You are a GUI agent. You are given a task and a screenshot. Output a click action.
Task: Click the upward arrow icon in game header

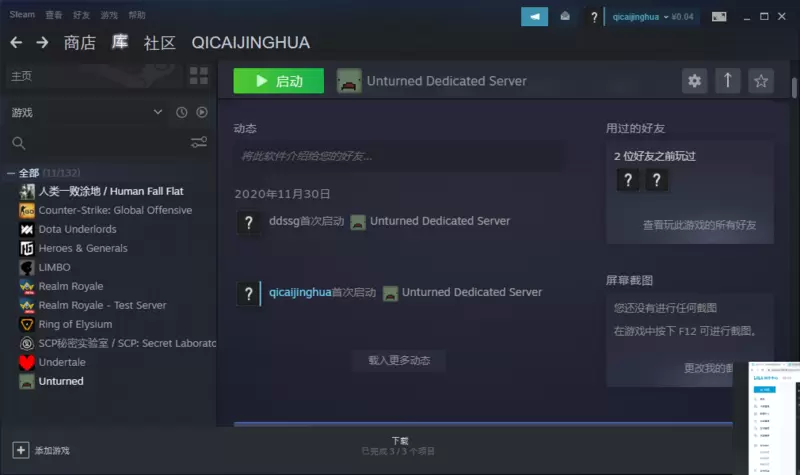click(728, 81)
